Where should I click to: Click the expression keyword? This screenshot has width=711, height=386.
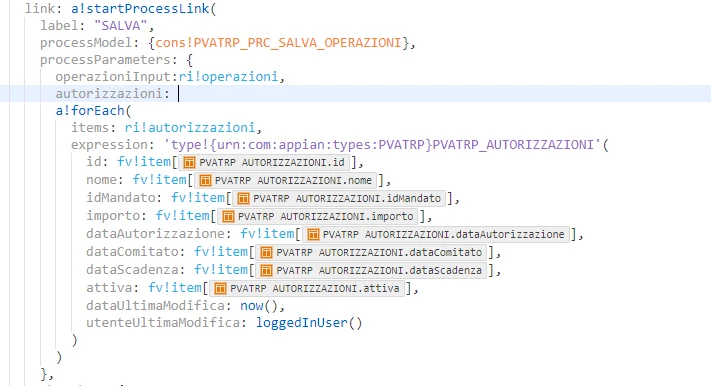tap(109, 145)
